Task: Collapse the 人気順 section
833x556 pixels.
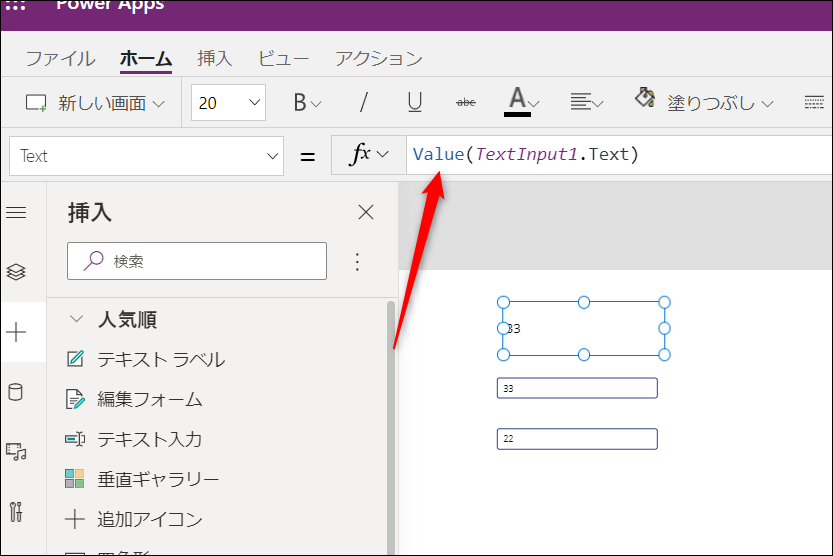Action: coord(76,319)
